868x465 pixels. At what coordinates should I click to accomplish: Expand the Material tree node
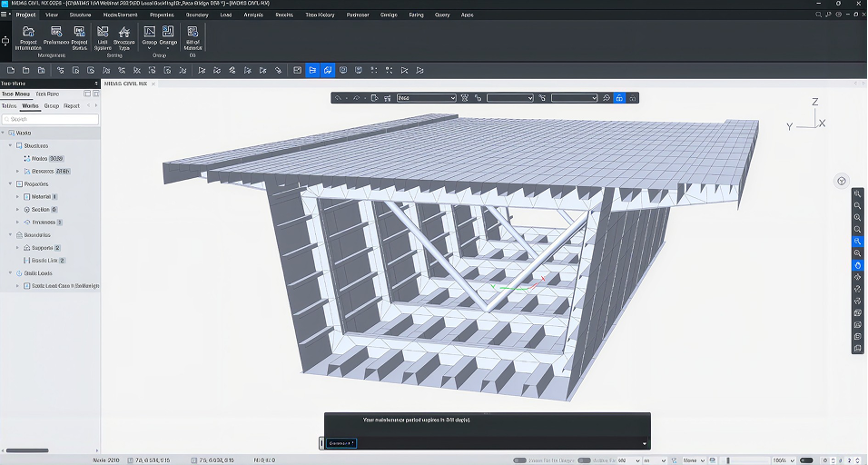pyautogui.click(x=18, y=196)
